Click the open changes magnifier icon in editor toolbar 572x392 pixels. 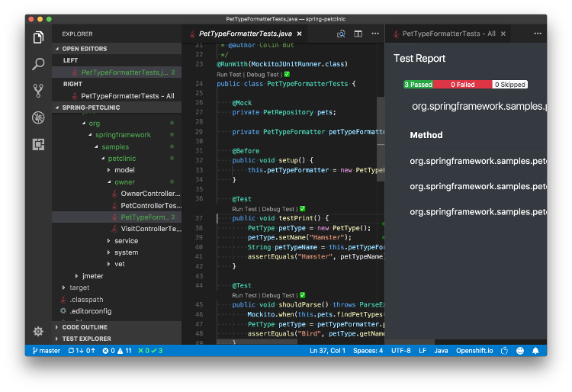[x=341, y=34]
